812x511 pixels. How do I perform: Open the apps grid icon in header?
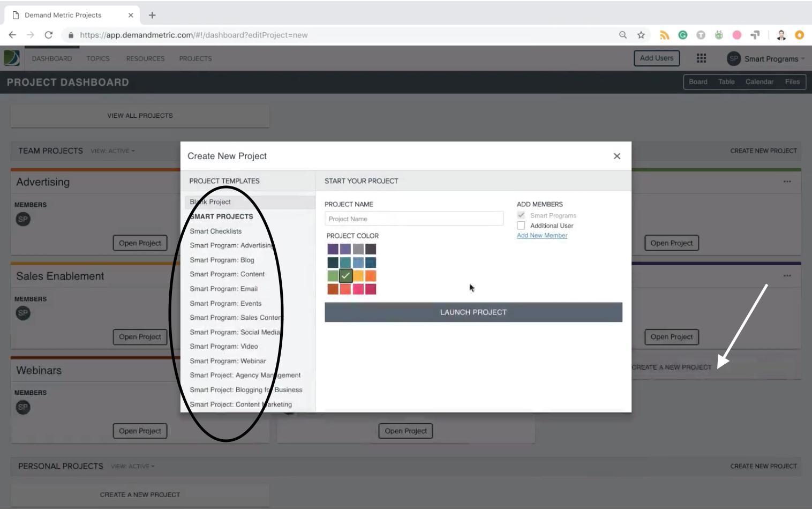[x=701, y=58]
